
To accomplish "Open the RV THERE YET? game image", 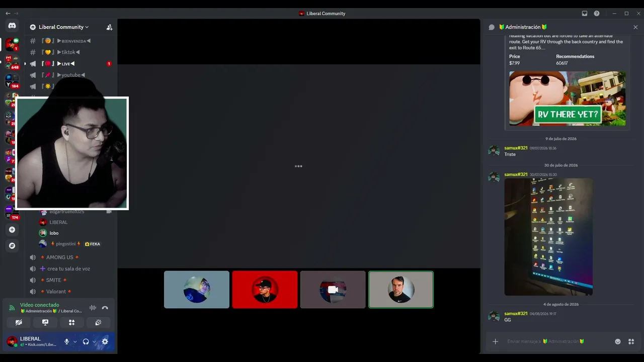I will (x=568, y=99).
